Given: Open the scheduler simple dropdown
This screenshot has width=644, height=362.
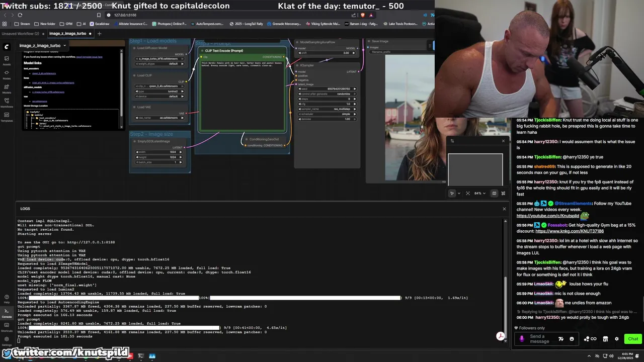Looking at the screenshot, I should click(327, 114).
